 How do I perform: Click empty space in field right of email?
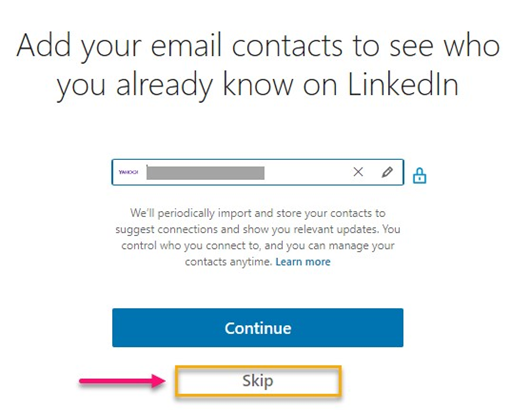pyautogui.click(x=308, y=172)
